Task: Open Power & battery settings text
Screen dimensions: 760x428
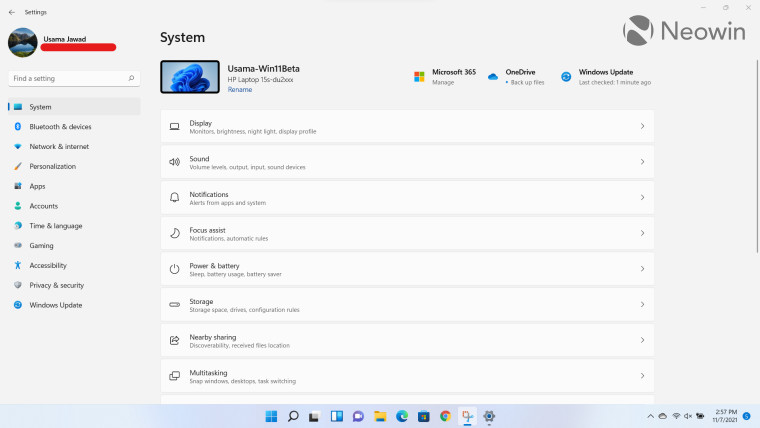Action: coord(214,266)
